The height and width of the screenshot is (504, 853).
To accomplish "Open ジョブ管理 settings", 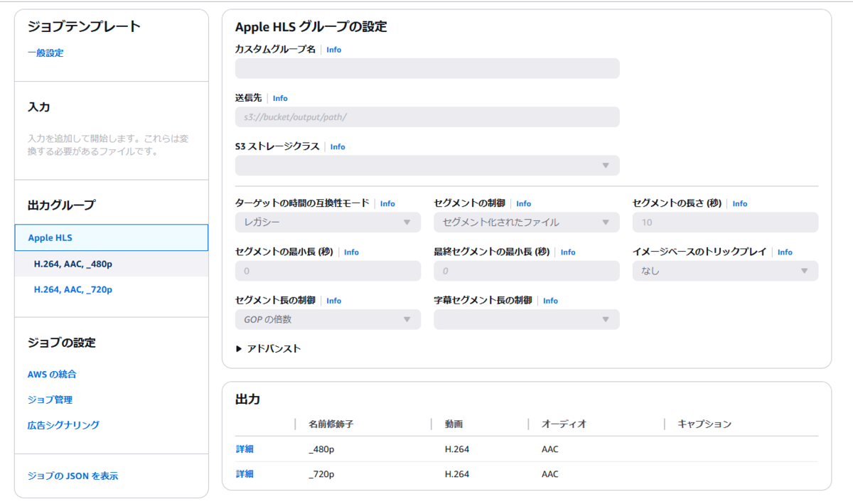I will (50, 400).
